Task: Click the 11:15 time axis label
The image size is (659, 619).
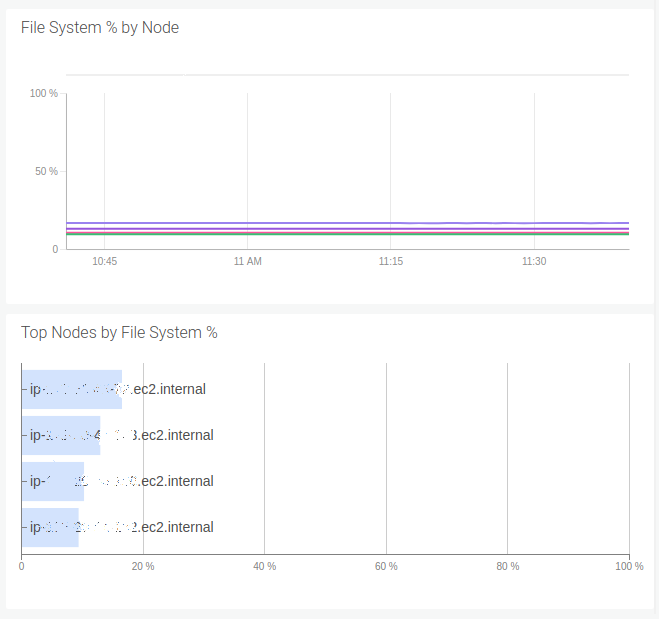Action: (391, 261)
